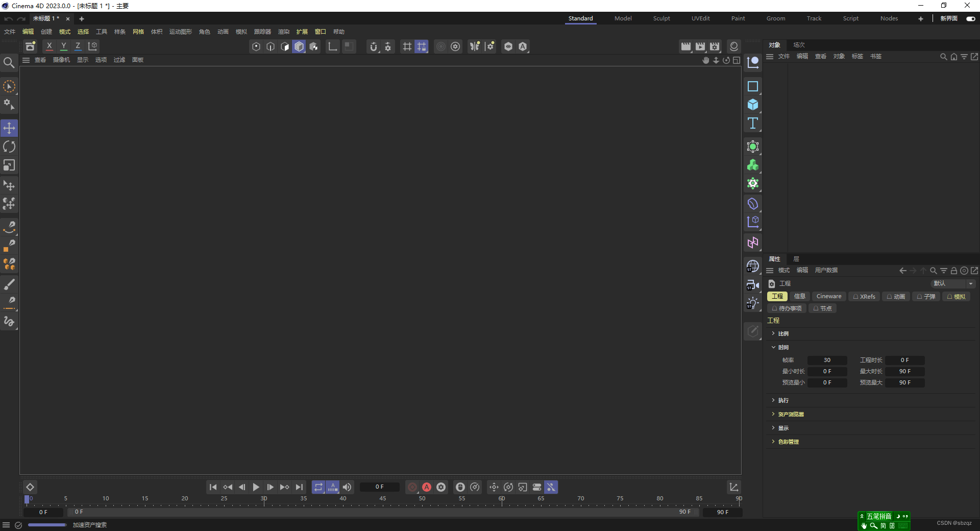Viewport: 980px width, 531px height.
Task: Toggle the new interface switch
Action: point(971,19)
